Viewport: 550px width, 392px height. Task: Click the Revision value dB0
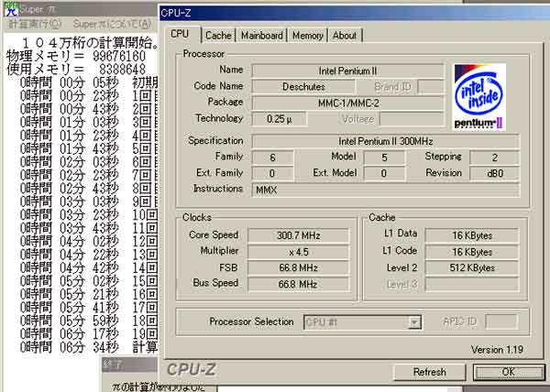(x=495, y=173)
